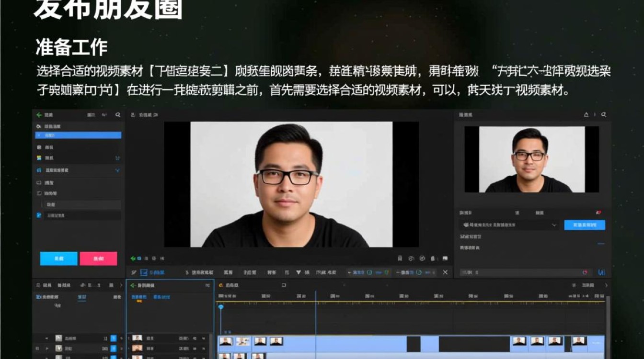This screenshot has height=359, width=644.
Task: Click the last clip thumbnail on the top timeline track
Action: pos(579,341)
